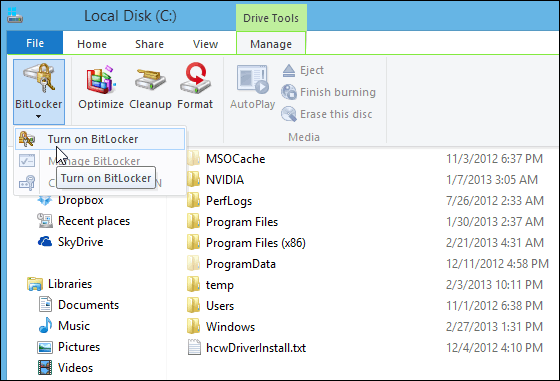Click the SkyDrive cloud icon
This screenshot has width=560, height=381.
pos(45,242)
